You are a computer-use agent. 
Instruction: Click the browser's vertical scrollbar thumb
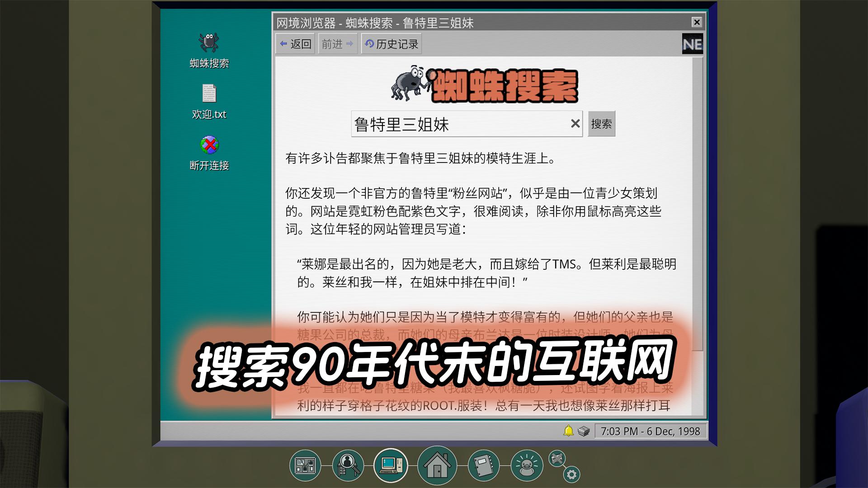[x=698, y=203]
